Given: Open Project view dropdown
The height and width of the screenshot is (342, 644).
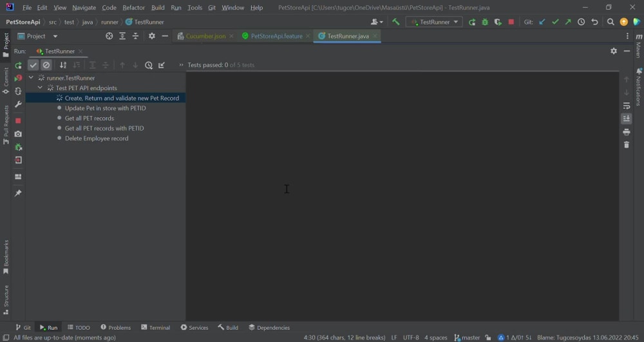Looking at the screenshot, I should click(x=37, y=36).
